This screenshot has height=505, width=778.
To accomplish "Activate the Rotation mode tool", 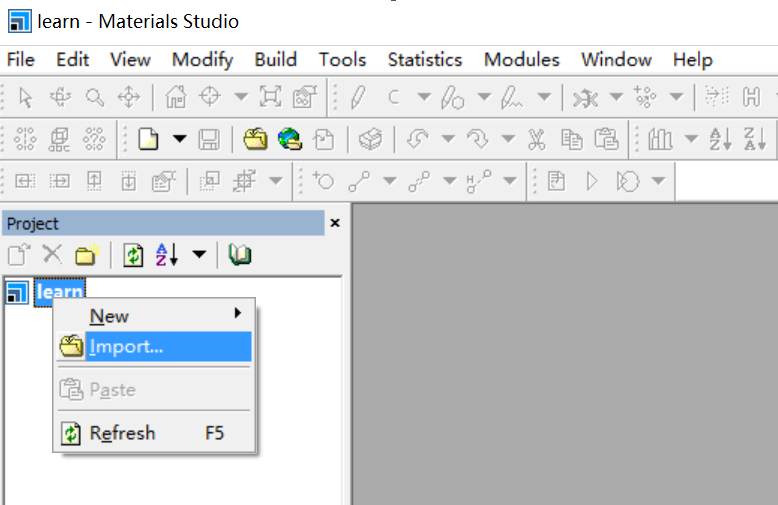I will tap(60, 97).
